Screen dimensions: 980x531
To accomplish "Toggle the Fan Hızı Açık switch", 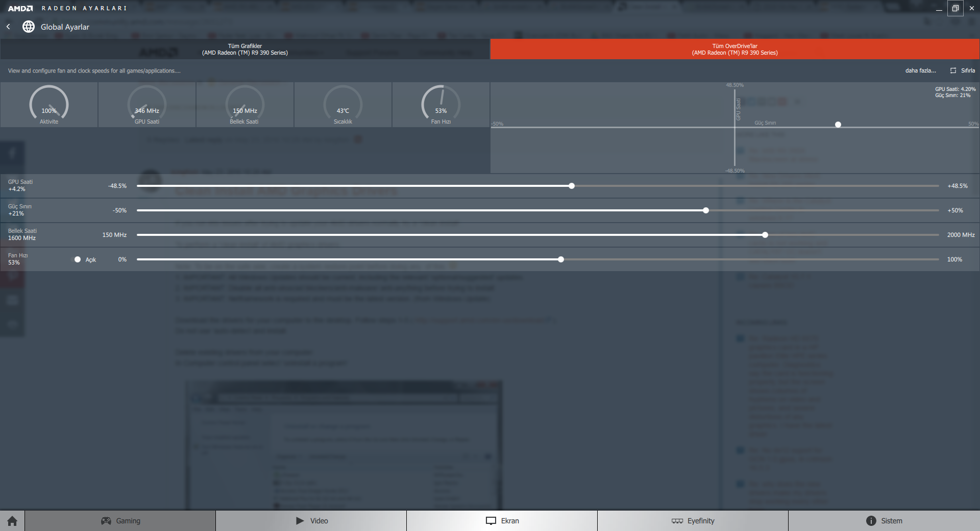I will pos(78,259).
